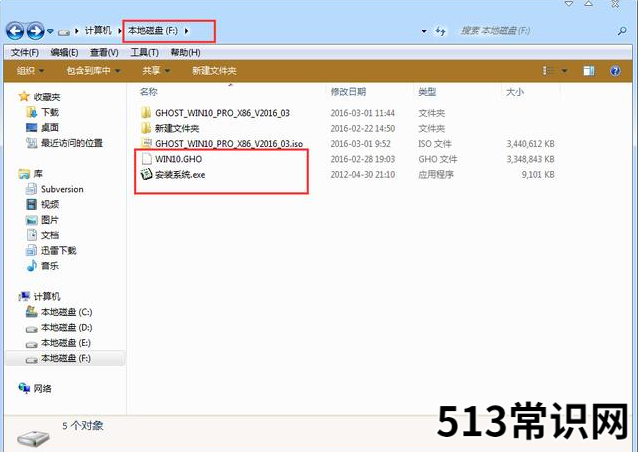638x452 pixels.
Task: Select the 新建文件夹 folder icon in file list
Action: (x=146, y=128)
